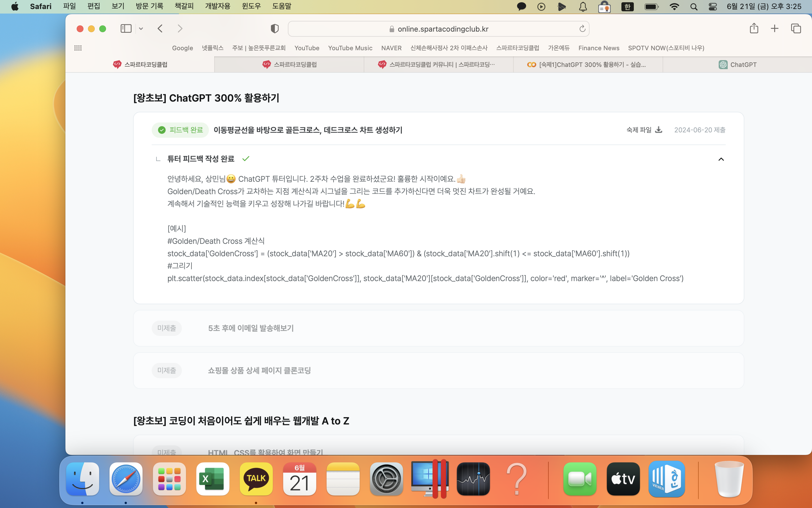Click the 이동평균선 골든크로스 assignment title
Image resolution: width=812 pixels, height=508 pixels.
tap(308, 130)
